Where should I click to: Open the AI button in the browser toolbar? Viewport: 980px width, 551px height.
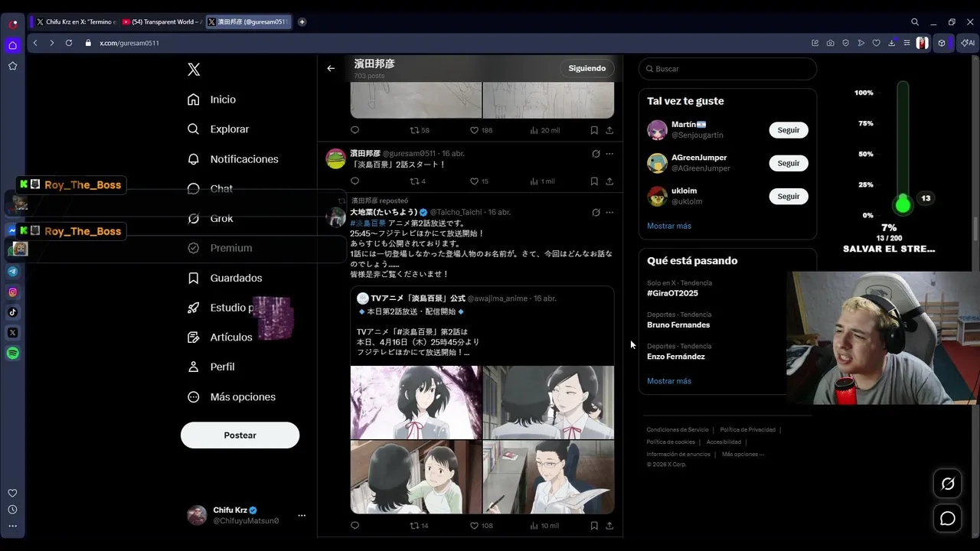[967, 43]
